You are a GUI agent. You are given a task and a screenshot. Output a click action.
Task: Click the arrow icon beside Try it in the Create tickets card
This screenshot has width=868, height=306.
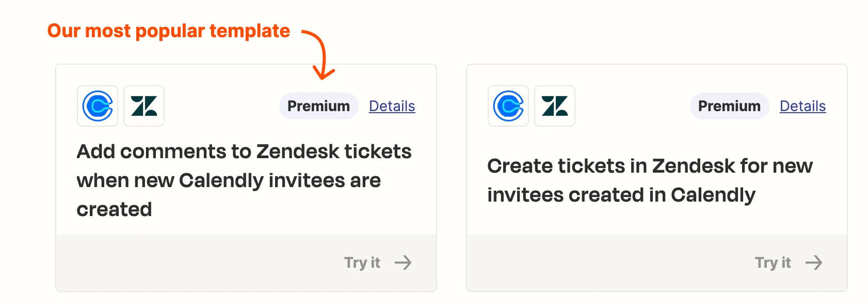(814, 263)
